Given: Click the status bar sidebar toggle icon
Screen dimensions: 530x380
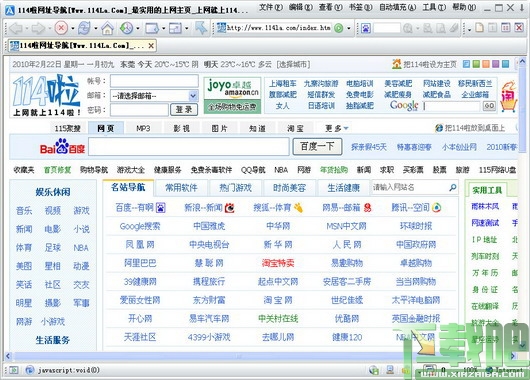Looking at the screenshot, I should 14,370.
